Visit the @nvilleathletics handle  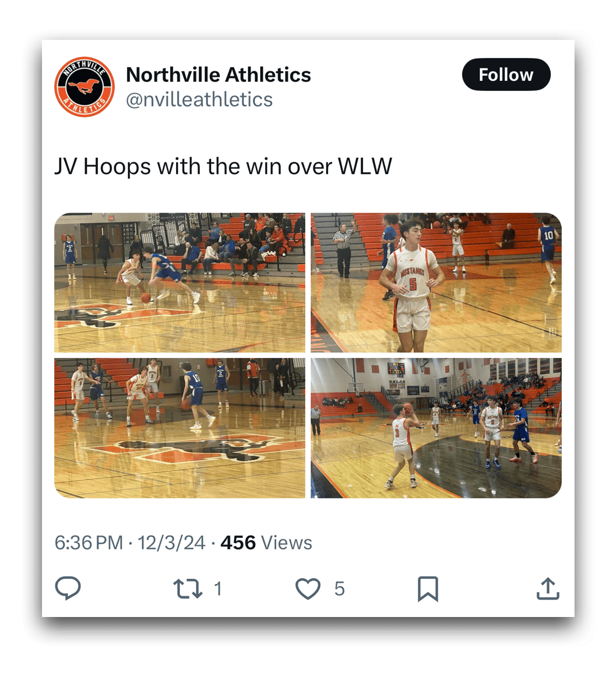tap(199, 100)
